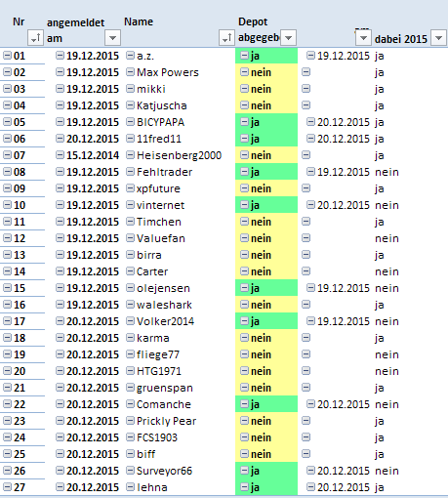Image resolution: width=448 pixels, height=498 pixels.
Task: Collapse row 05 using its minus button
Action: [7, 122]
